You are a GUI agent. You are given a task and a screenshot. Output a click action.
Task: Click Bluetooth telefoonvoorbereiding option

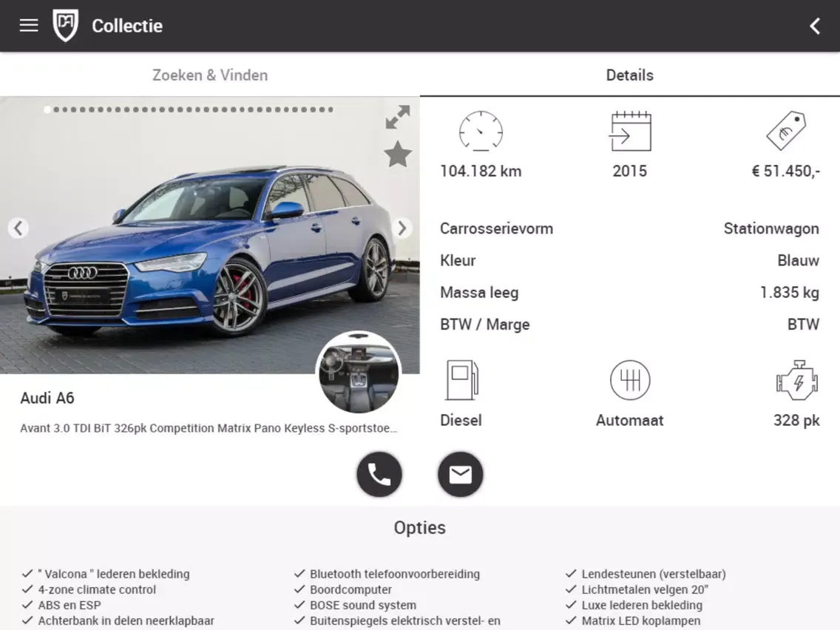pos(395,574)
